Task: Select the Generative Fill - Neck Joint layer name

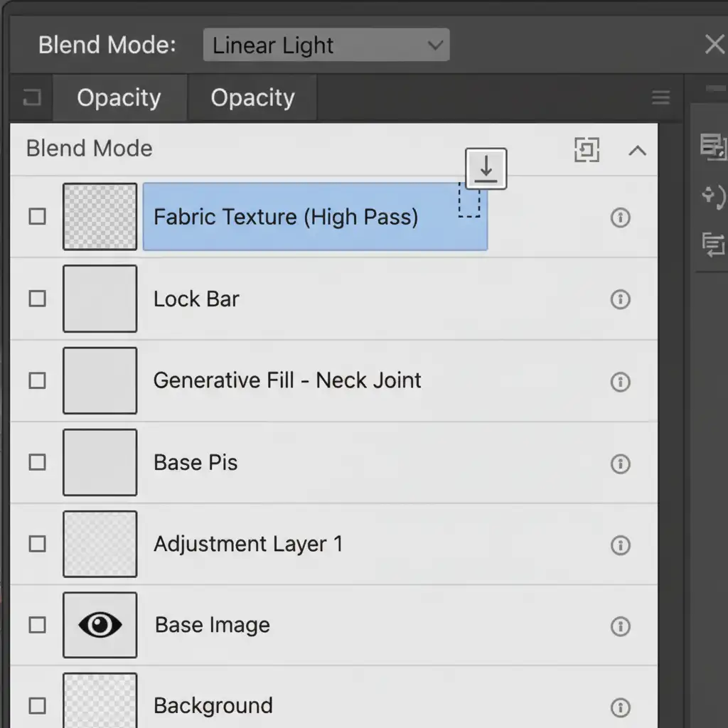Action: coord(287,380)
